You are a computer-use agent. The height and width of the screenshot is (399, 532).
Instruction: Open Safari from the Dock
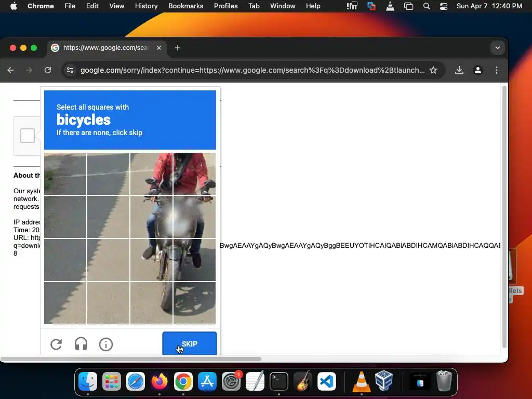(x=136, y=381)
